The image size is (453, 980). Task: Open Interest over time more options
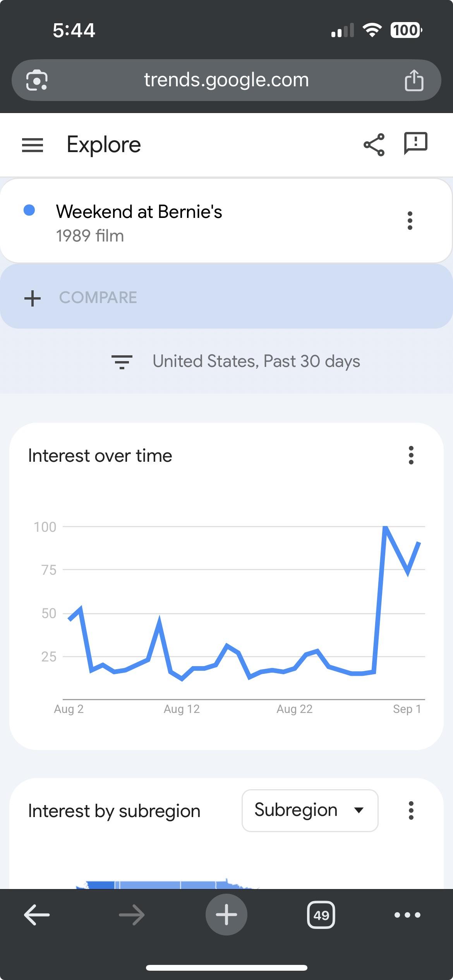pos(411,455)
